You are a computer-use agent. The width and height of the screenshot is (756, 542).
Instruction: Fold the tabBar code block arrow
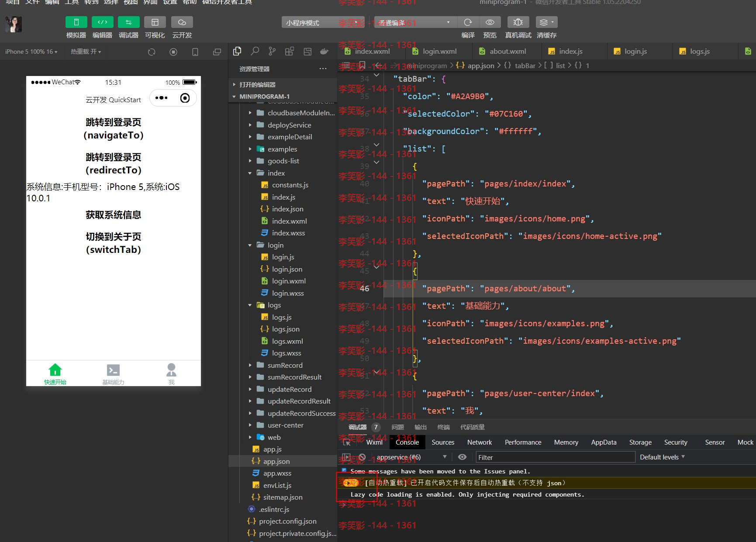click(x=376, y=76)
